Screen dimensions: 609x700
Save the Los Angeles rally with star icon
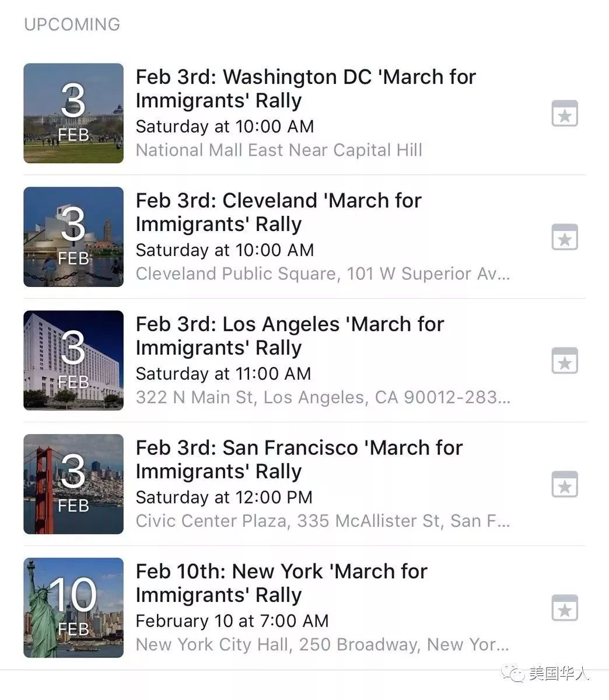[565, 361]
